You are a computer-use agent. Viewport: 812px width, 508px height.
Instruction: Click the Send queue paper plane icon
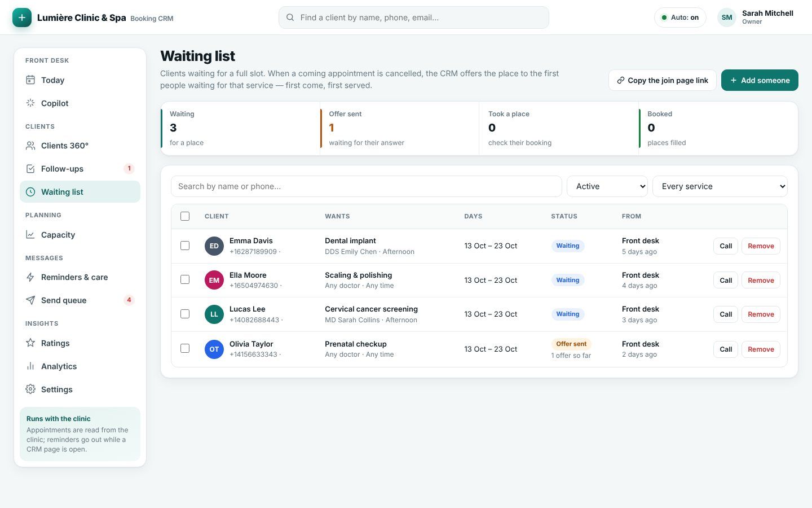tap(30, 300)
